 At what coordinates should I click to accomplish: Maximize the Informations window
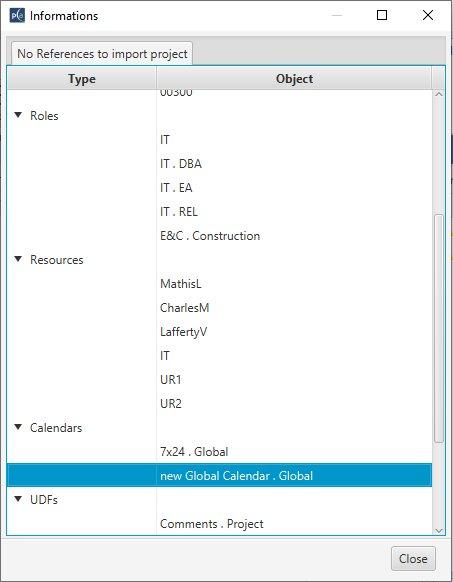(x=382, y=15)
